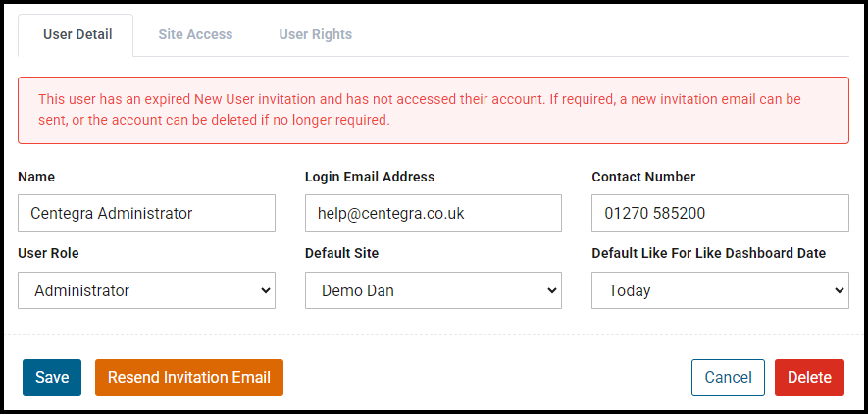Click Resend Invitation Email button
This screenshot has width=868, height=414.
click(189, 378)
